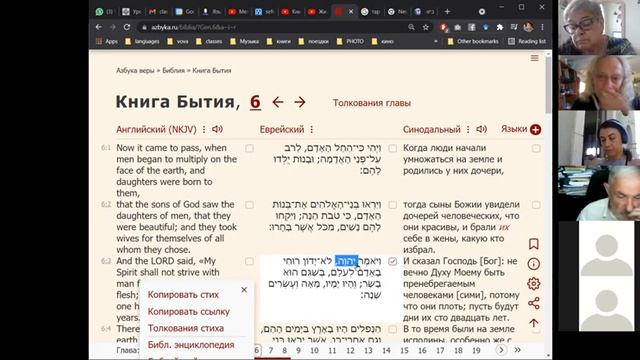The width and height of the screenshot is (640, 360).
Task: Open Other bookmarks folder
Action: point(473,41)
